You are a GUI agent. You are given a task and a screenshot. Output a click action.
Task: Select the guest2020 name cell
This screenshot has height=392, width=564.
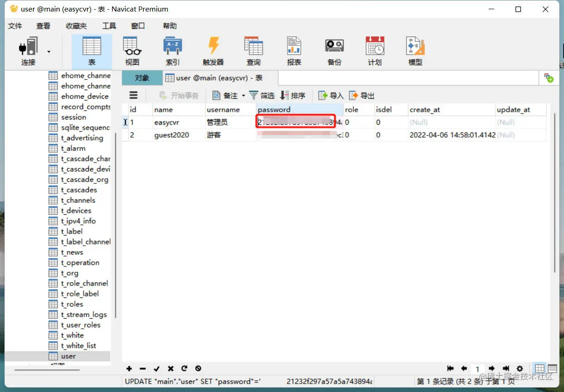(178, 135)
